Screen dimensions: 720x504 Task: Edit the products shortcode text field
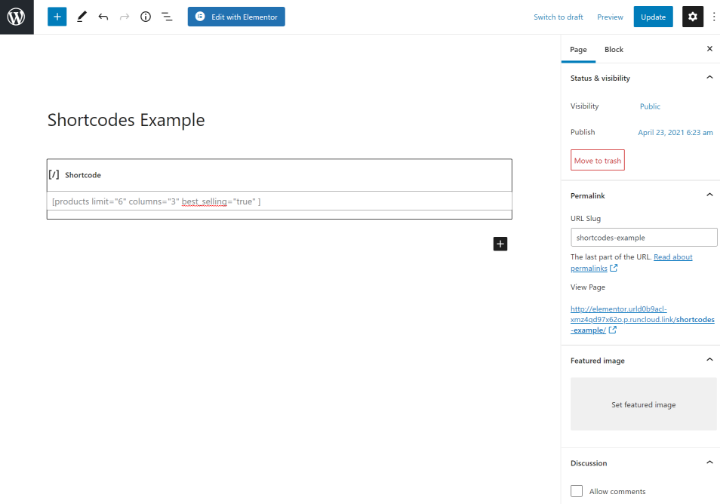(x=279, y=202)
